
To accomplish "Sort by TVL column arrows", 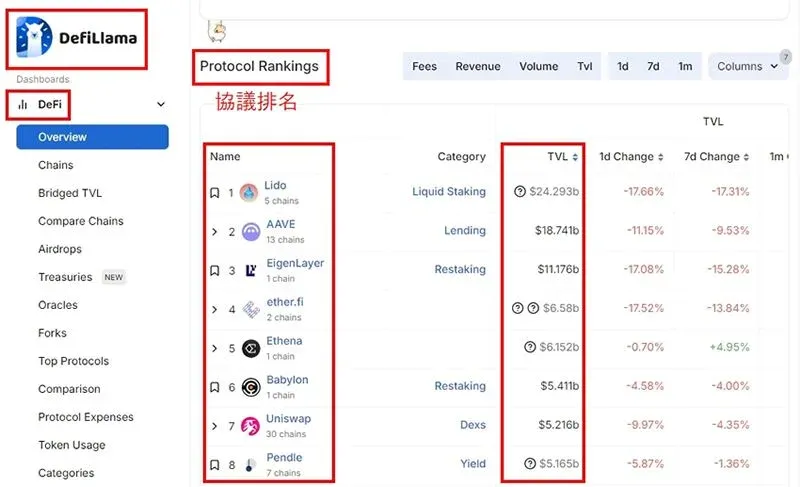I will click(x=575, y=157).
